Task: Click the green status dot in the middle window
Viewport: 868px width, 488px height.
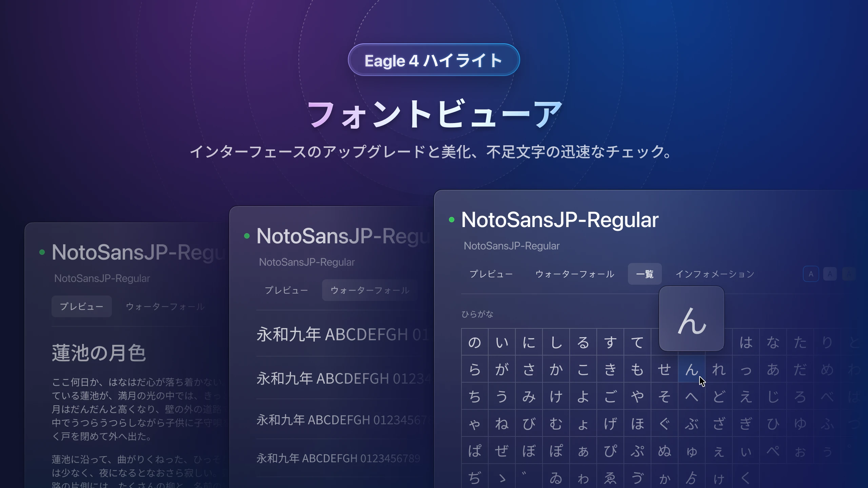Action: [246, 236]
